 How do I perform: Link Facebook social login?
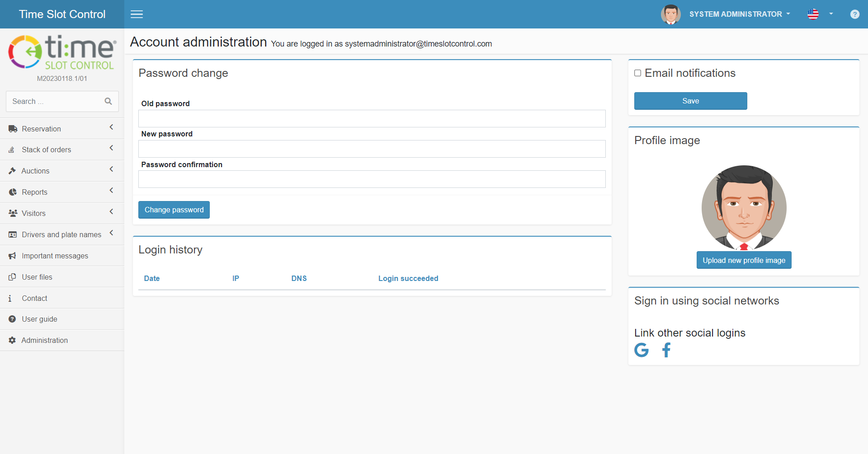(666, 350)
